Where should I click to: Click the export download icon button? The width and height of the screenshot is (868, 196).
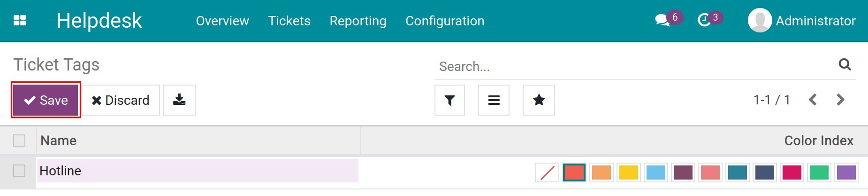pyautogui.click(x=179, y=100)
